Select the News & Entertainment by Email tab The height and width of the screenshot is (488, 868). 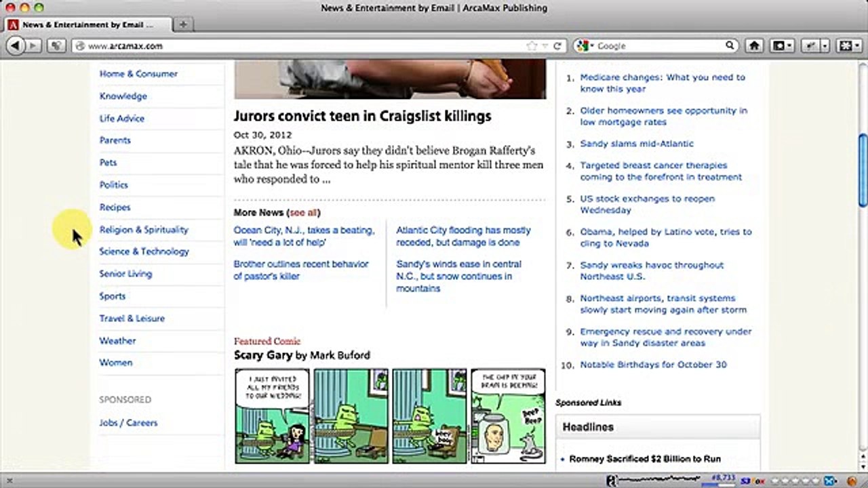[87, 24]
